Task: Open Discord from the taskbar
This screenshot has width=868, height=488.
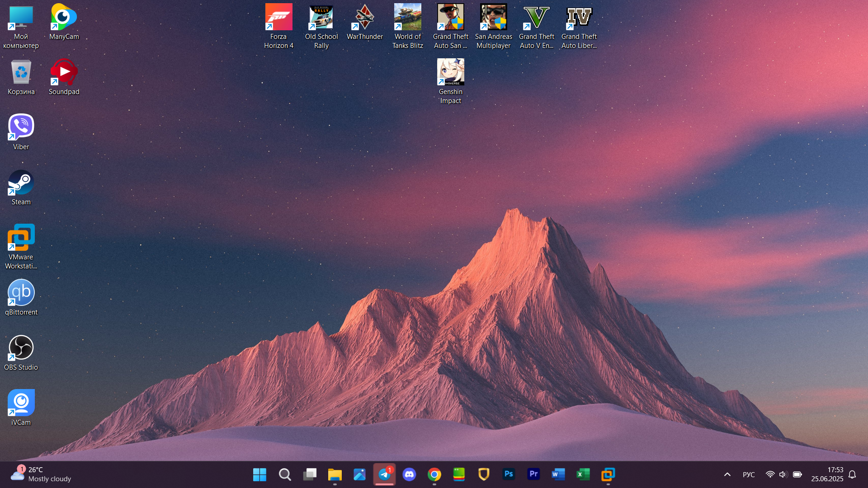Action: 410,474
